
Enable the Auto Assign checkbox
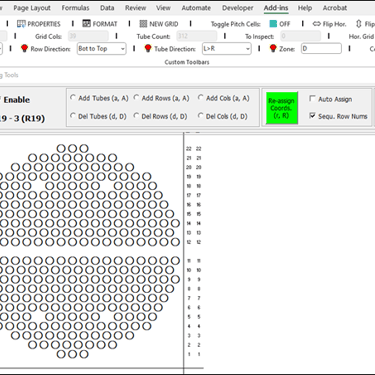[x=312, y=99]
